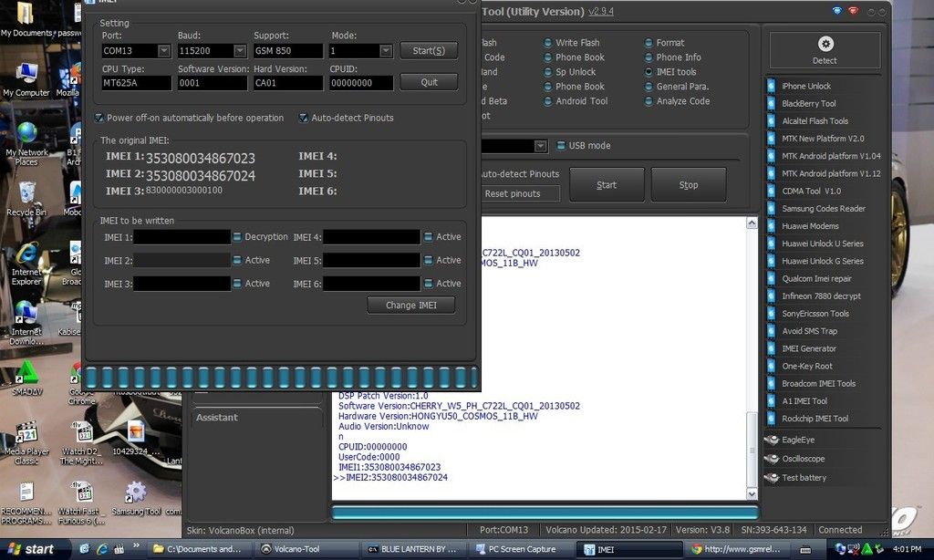Image resolution: width=934 pixels, height=560 pixels.
Task: Open the One-Key Root tool
Action: pos(806,367)
